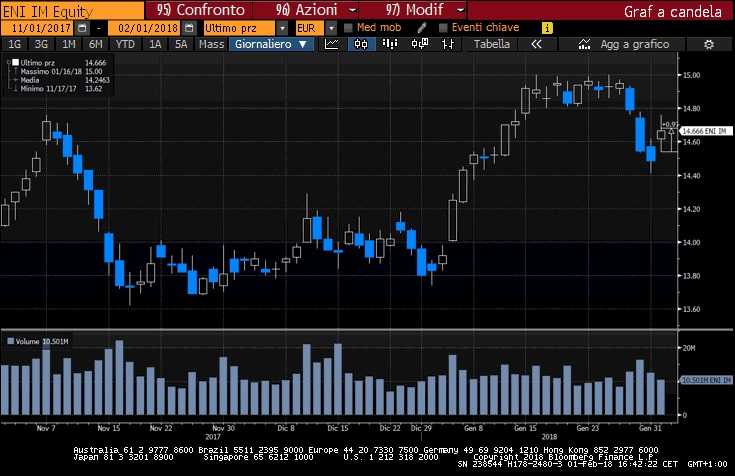The height and width of the screenshot is (476, 735).
Task: Select Mass range tab
Action: [211, 44]
